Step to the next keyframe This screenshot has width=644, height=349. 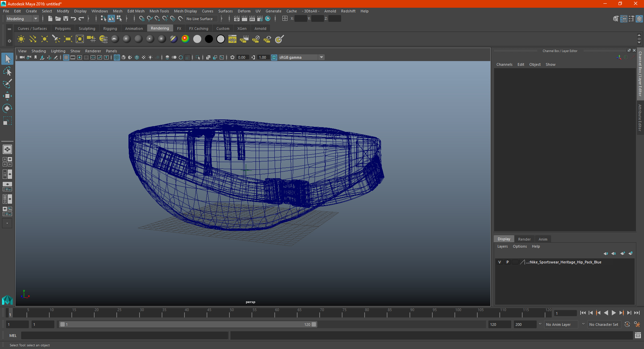621,313
